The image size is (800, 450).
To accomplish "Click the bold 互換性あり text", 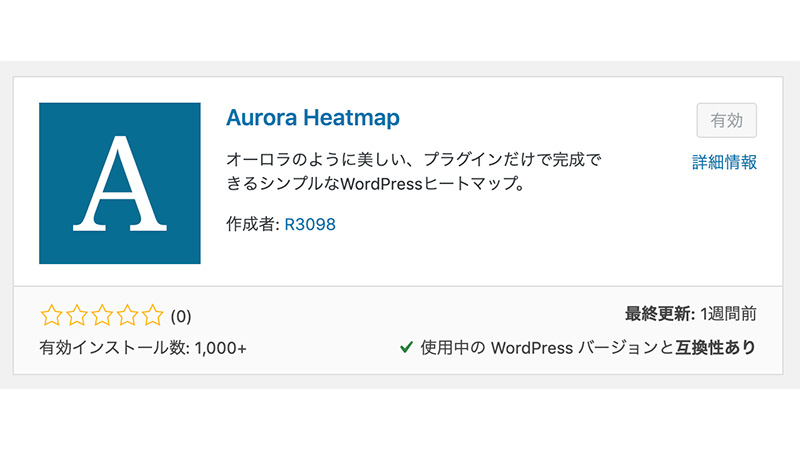I will click(x=716, y=348).
